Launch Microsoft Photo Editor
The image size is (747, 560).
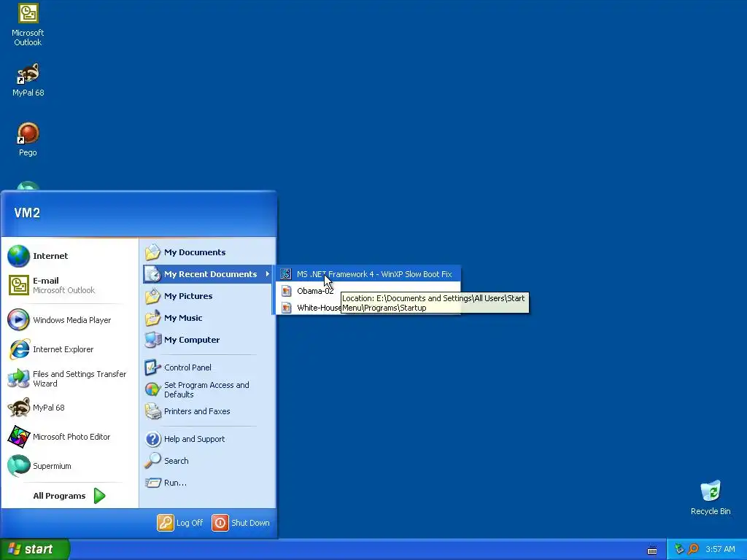pos(69,437)
